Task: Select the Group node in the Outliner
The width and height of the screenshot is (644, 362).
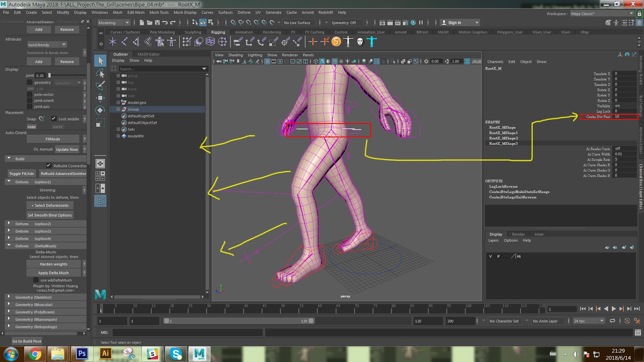Action: click(x=133, y=109)
